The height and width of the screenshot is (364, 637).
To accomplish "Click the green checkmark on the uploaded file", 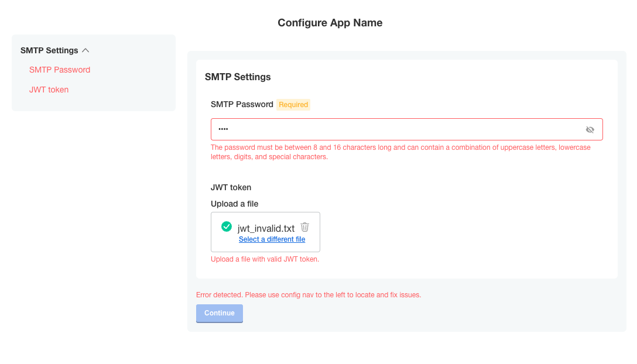I will pos(227,226).
